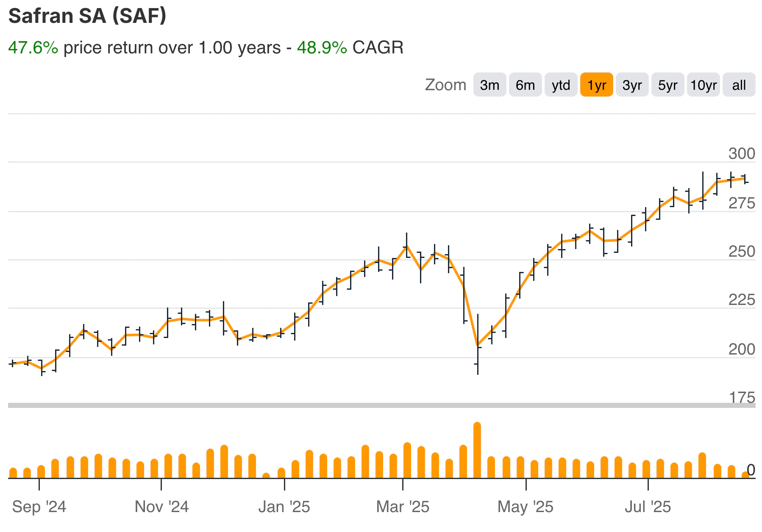Click the Jan '25 axis label
Viewport: 762px width, 532px height.
pos(284,507)
